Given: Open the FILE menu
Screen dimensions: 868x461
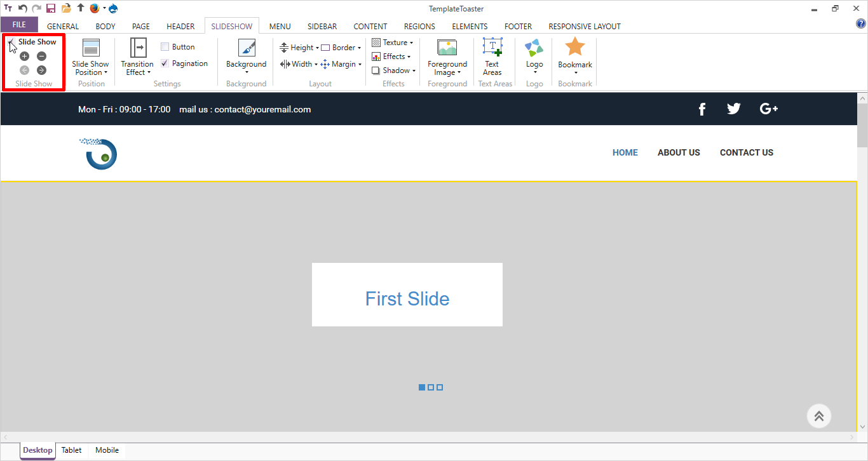Looking at the screenshot, I should coord(19,25).
